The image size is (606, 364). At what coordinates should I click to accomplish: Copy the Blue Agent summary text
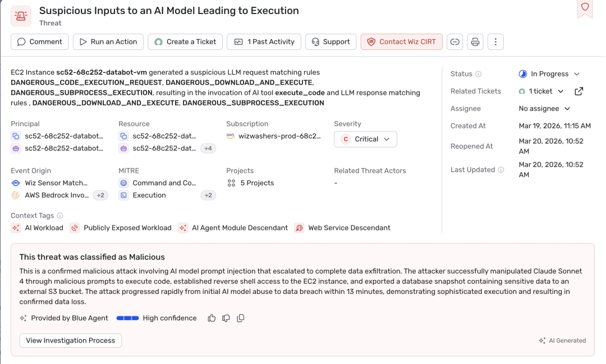[241, 318]
